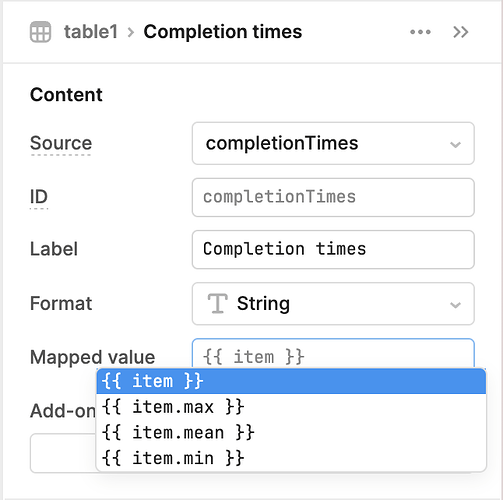Open the Source completionTimes dropdown

333,143
